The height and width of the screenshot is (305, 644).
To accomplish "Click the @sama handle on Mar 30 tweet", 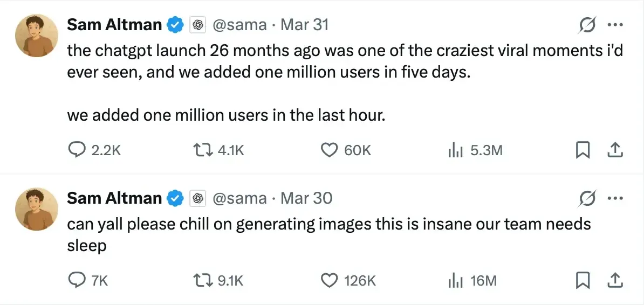I will pos(240,198).
